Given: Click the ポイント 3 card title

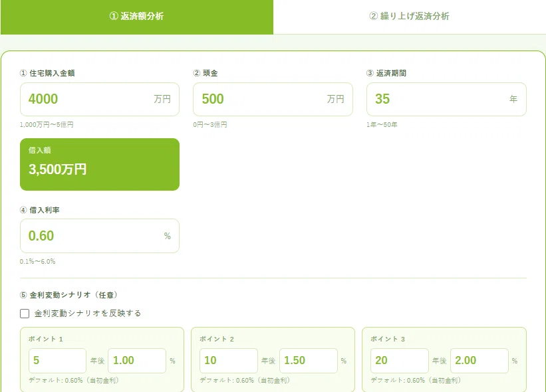Looking at the screenshot, I should (388, 339).
